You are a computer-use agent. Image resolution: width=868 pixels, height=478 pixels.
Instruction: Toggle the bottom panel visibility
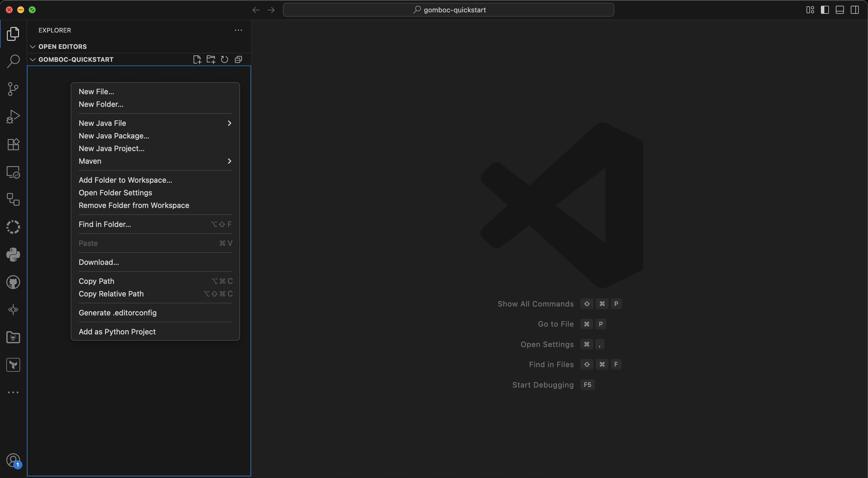[x=840, y=10]
